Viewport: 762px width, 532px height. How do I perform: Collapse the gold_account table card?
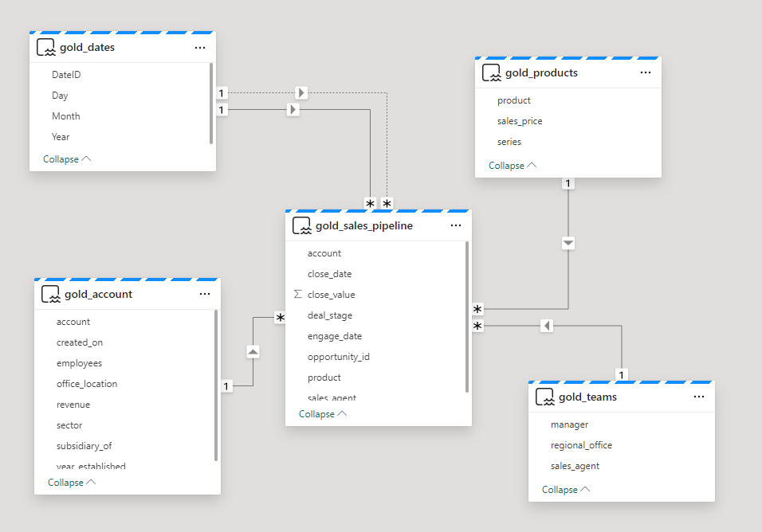point(70,483)
